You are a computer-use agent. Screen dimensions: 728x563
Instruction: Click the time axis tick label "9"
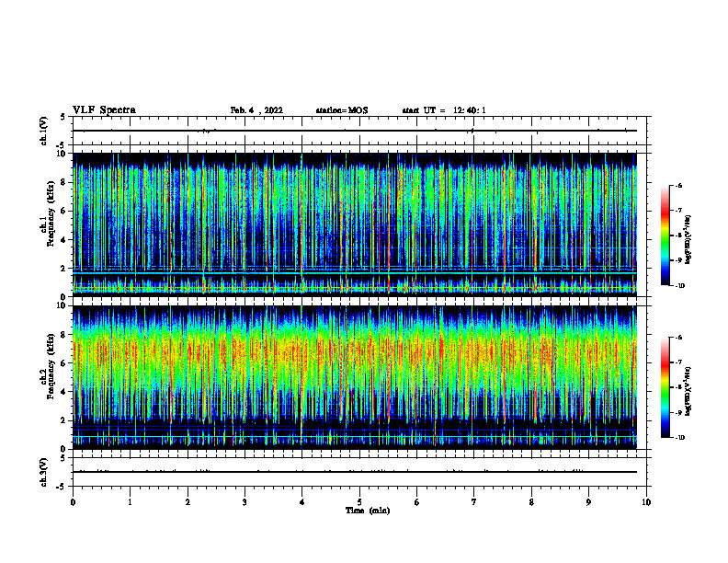pyautogui.click(x=588, y=502)
